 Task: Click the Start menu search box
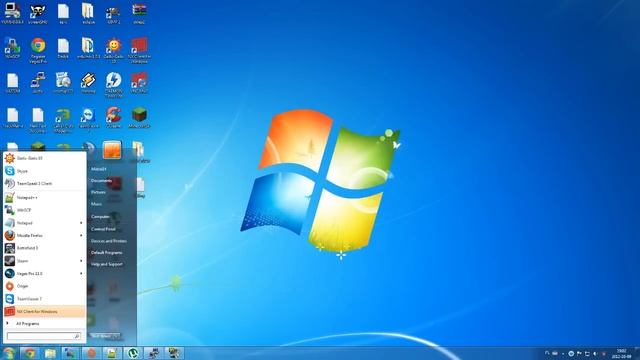coord(44,336)
